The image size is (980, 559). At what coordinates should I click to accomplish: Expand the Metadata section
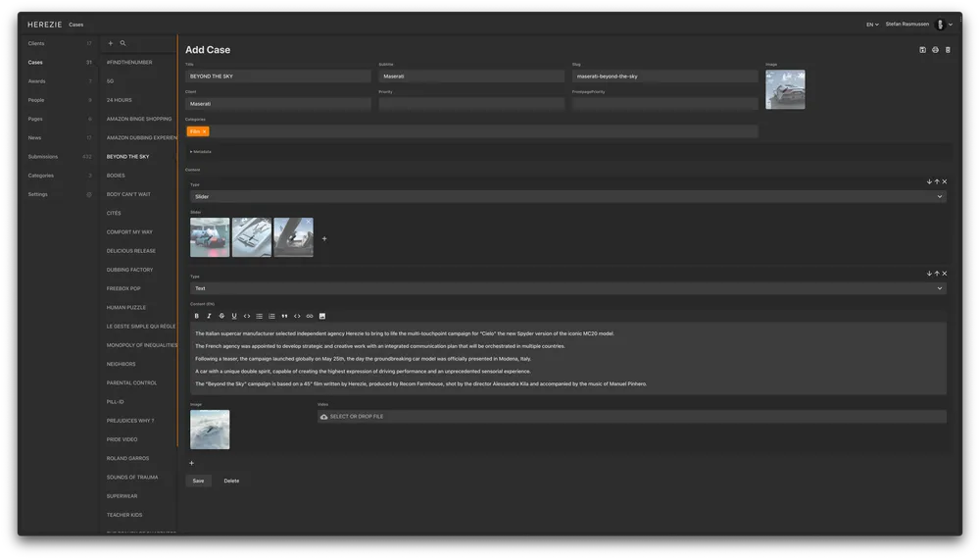coord(201,151)
